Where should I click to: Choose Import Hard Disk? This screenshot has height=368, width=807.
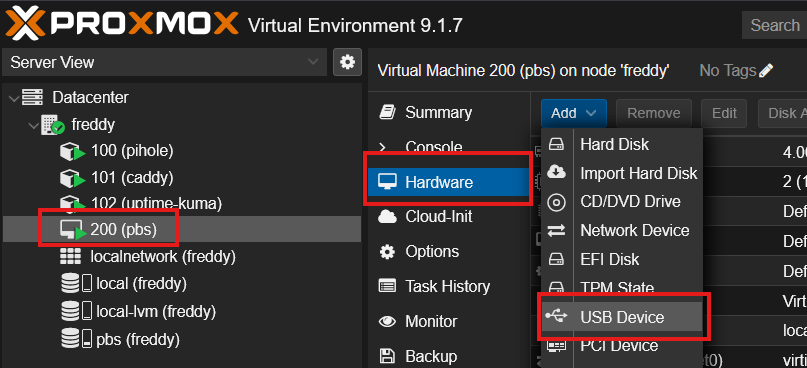click(622, 173)
